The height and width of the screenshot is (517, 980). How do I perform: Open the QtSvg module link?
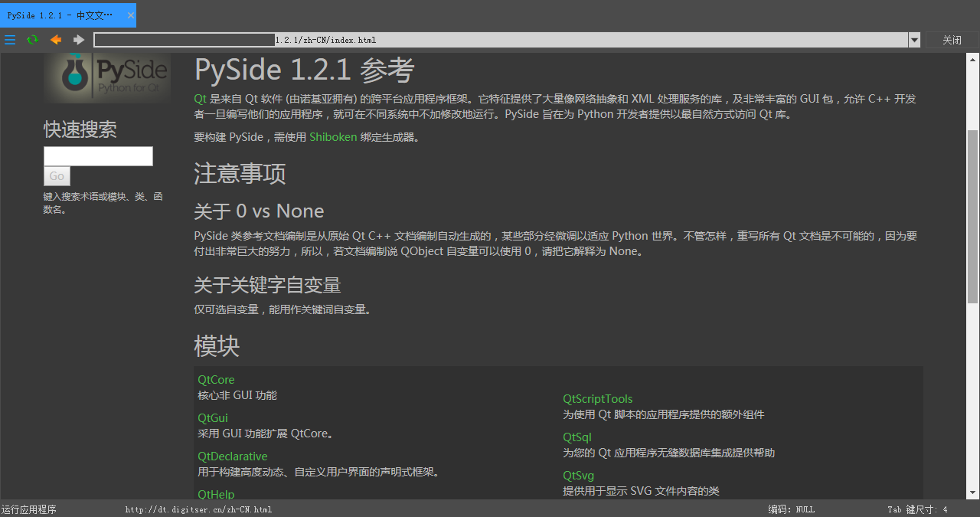[578, 475]
